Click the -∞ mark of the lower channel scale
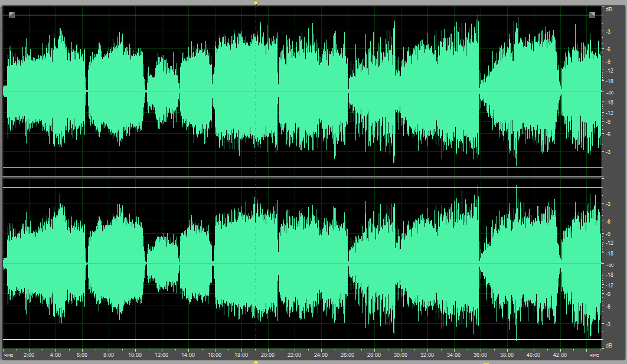The height and width of the screenshot is (364, 627). point(609,265)
